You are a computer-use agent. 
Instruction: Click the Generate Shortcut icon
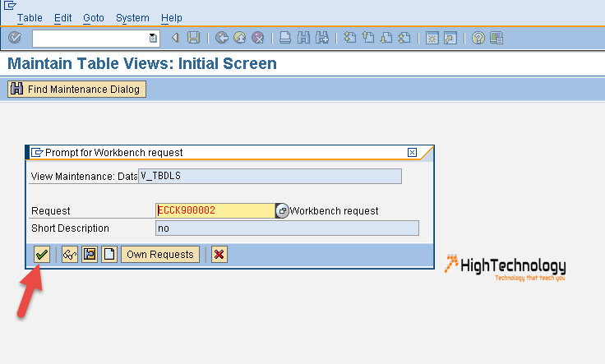click(x=450, y=38)
